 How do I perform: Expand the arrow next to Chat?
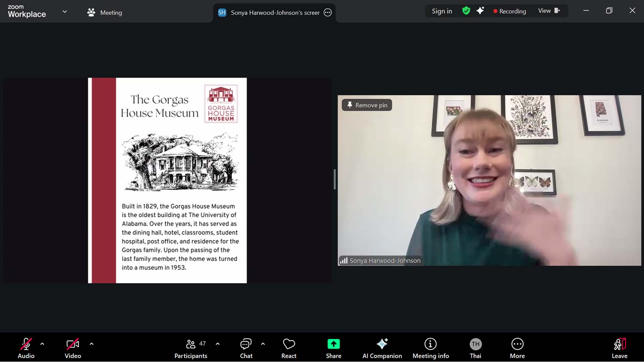[263, 344]
